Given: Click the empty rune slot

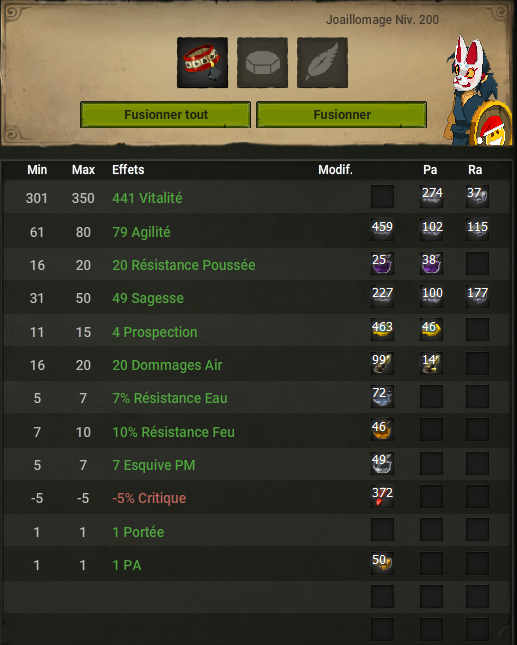Looking at the screenshot, I should [x=262, y=63].
